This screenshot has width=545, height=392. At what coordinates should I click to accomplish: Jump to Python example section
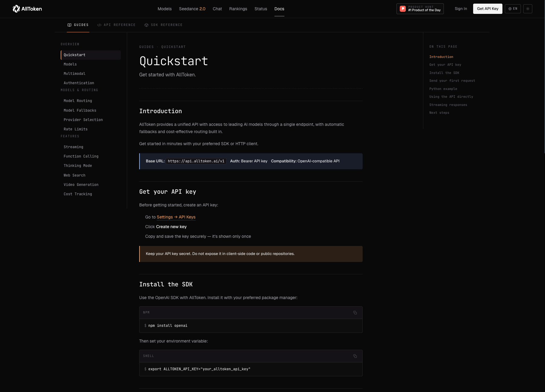pos(443,89)
